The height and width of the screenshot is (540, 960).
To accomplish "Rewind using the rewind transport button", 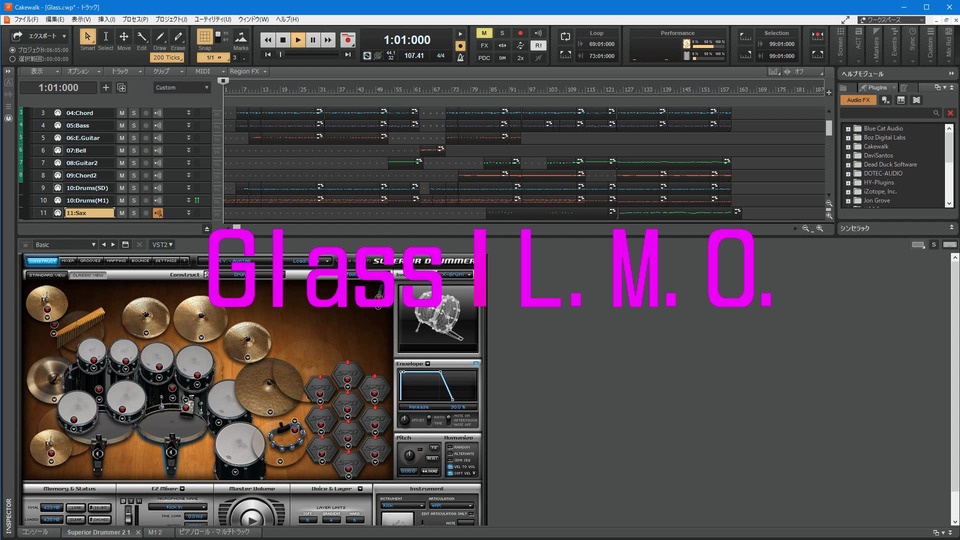I will tap(268, 40).
